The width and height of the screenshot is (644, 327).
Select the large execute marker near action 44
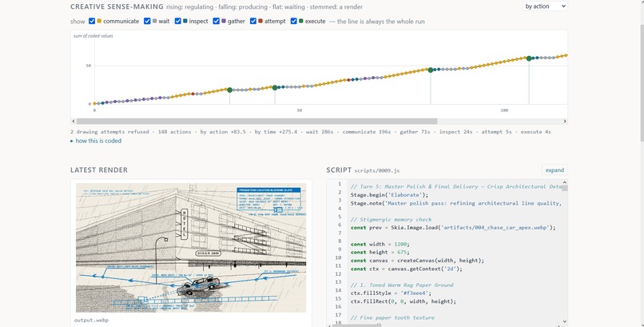275,88
